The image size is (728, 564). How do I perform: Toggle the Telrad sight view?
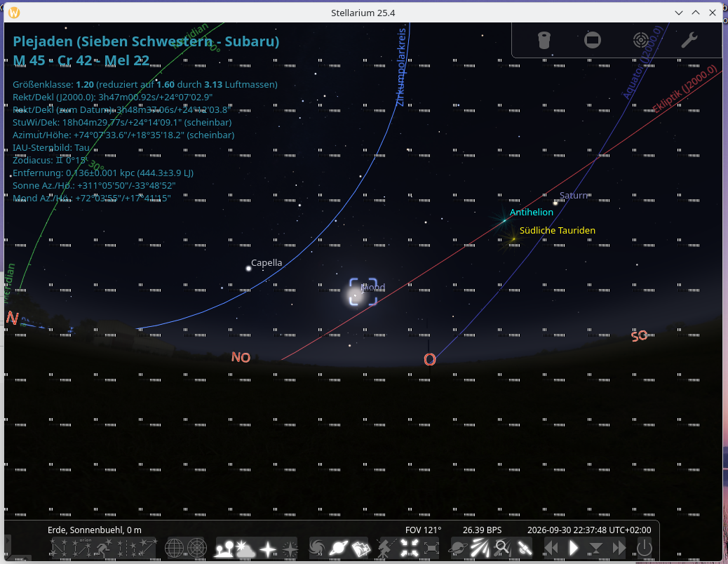(x=641, y=40)
